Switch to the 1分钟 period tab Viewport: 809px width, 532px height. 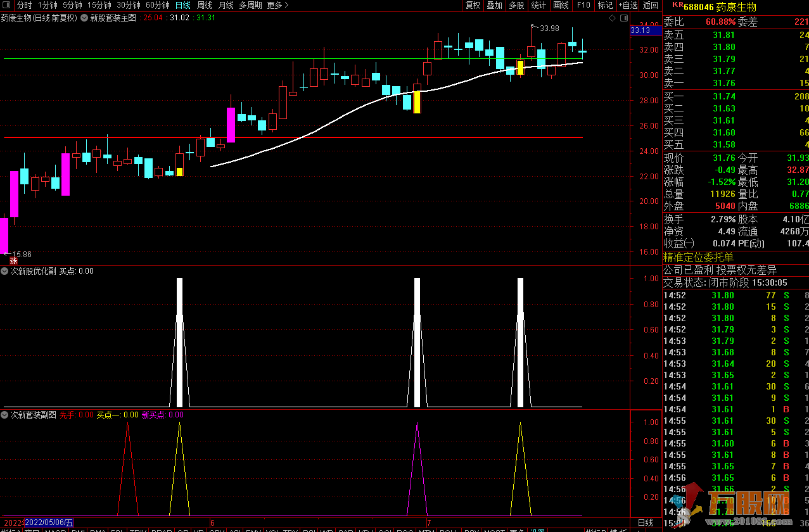[x=48, y=5]
